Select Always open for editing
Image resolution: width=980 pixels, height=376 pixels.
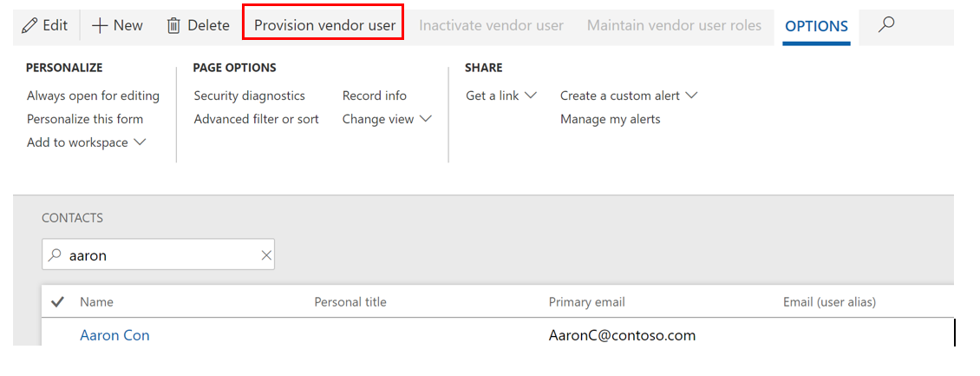pyautogui.click(x=93, y=96)
